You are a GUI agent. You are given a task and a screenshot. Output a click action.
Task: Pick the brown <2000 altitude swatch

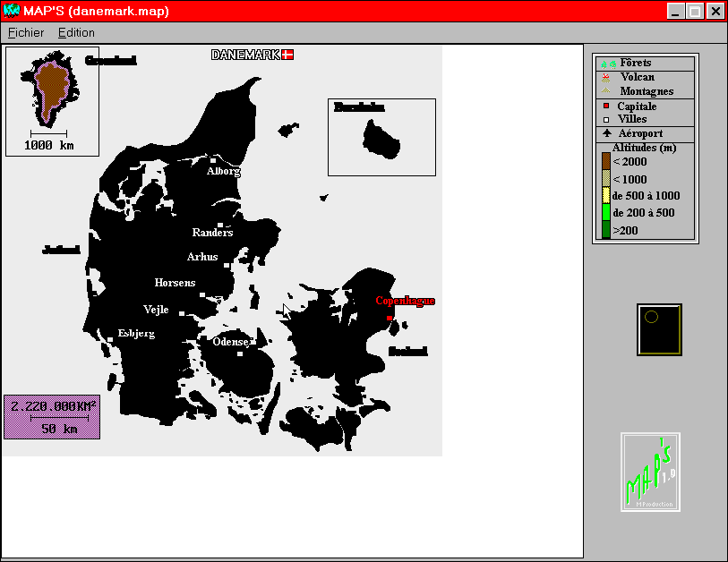click(606, 161)
